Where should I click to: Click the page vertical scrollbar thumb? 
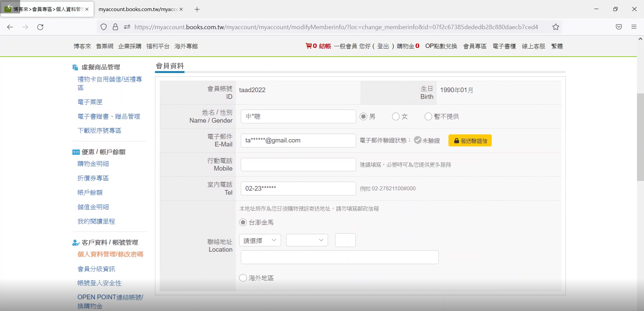[x=640, y=137]
